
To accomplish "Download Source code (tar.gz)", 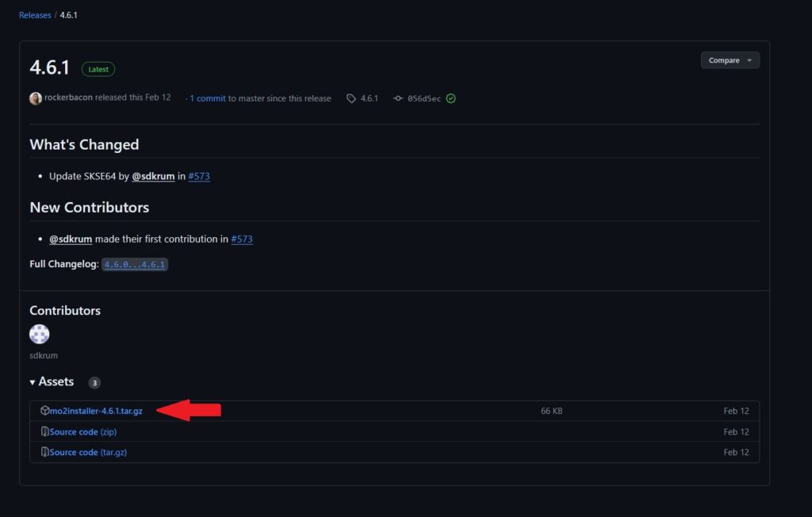I will click(x=88, y=452).
